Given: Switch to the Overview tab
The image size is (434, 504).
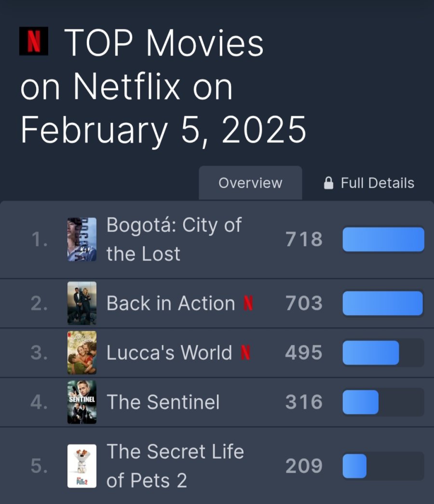Looking at the screenshot, I should click(250, 183).
